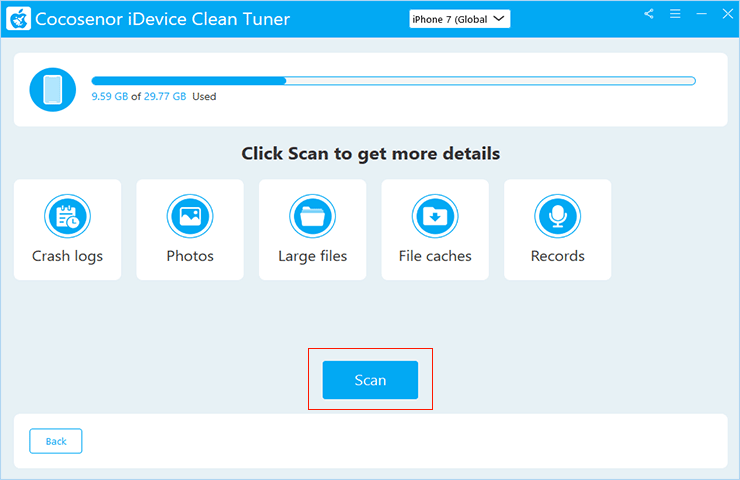Click the "Records" label text

(557, 256)
